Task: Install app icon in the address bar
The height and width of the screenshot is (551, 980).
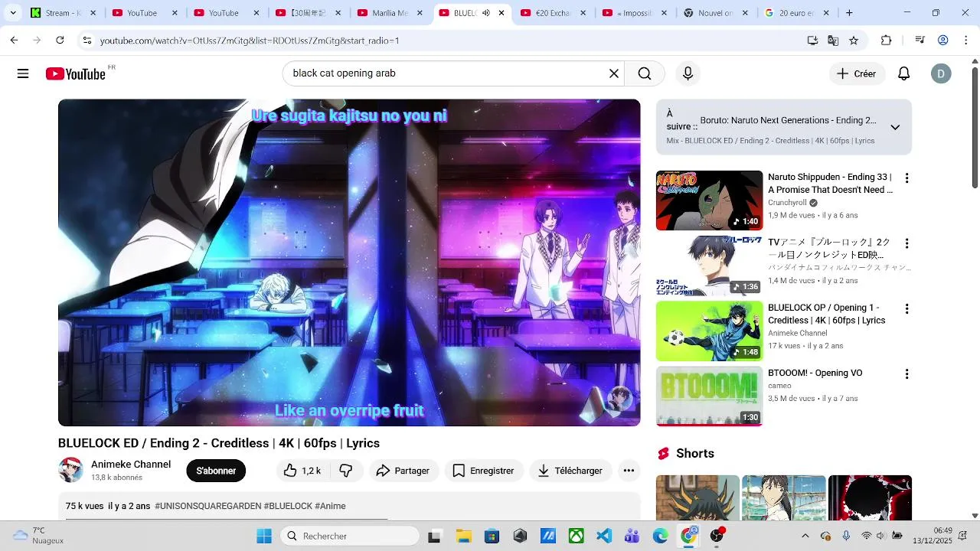Action: 812,41
